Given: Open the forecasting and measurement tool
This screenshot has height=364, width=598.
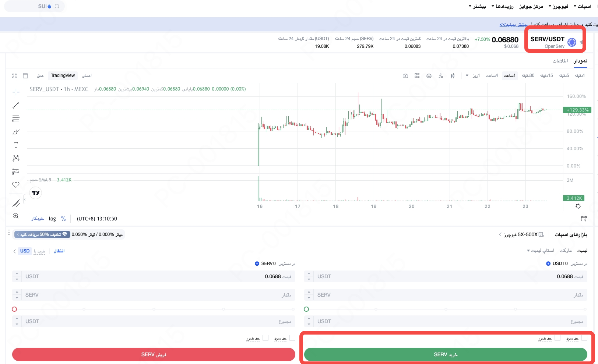Looking at the screenshot, I should (x=16, y=172).
